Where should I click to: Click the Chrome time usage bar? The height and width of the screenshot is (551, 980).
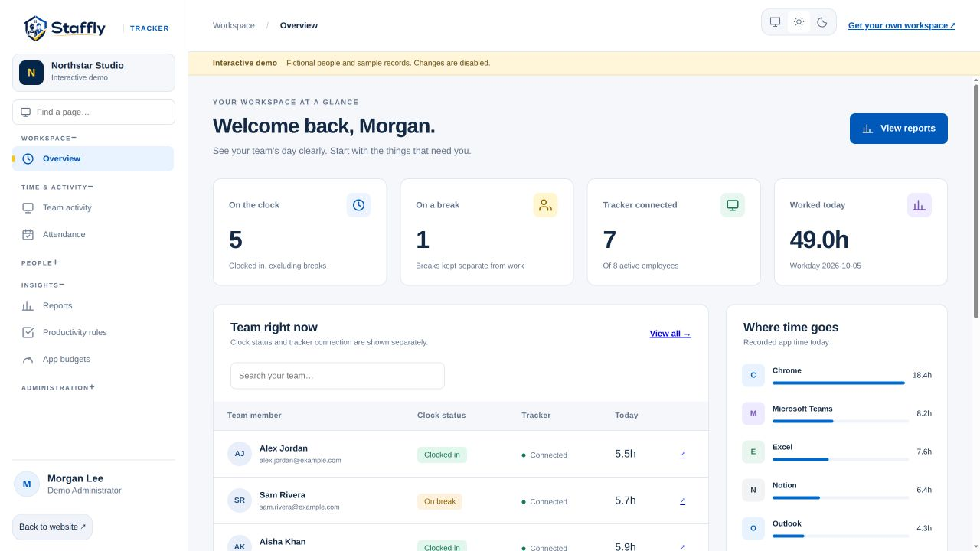(838, 383)
